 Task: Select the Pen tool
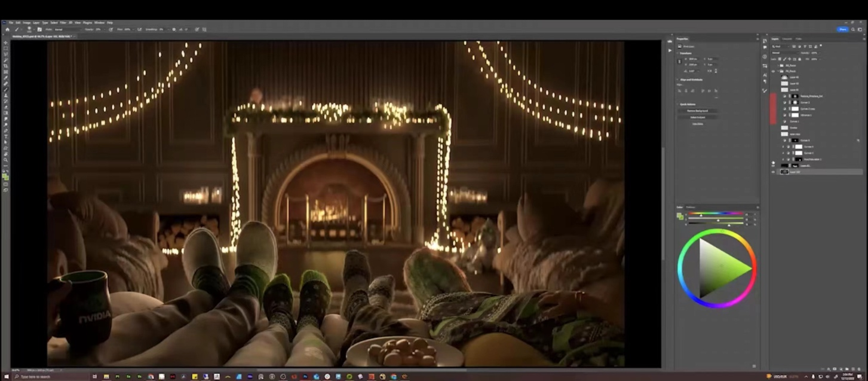5,130
